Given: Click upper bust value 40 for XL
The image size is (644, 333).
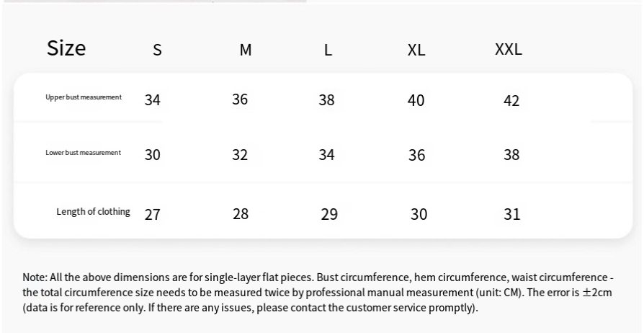Looking at the screenshot, I should coord(416,100).
